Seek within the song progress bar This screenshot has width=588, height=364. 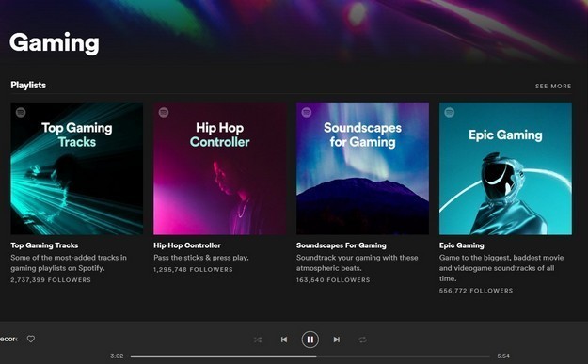pos(310,356)
